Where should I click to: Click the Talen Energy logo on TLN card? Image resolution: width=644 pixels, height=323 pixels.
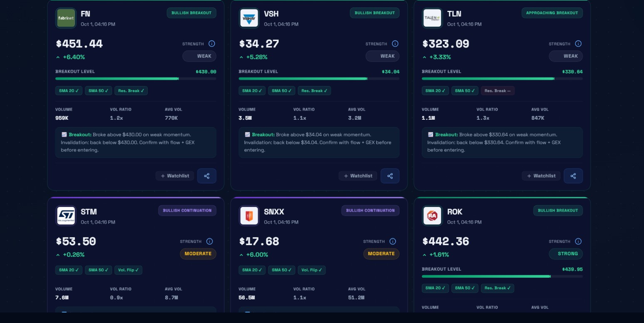(x=432, y=18)
